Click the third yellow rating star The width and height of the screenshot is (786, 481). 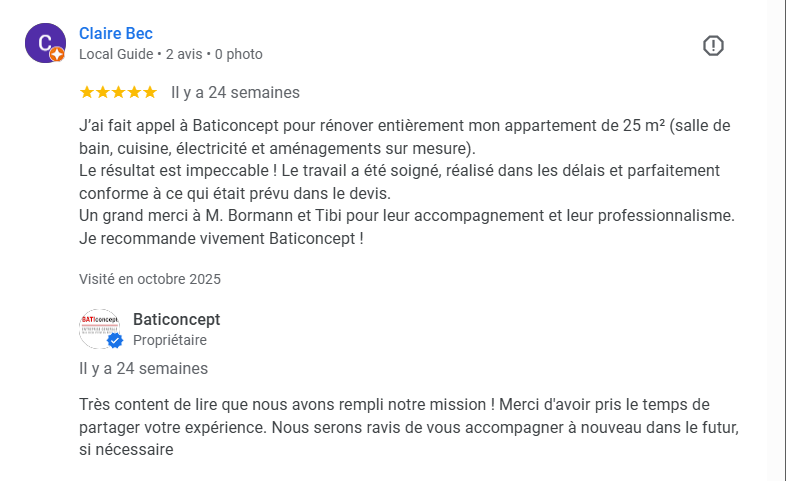tap(118, 92)
